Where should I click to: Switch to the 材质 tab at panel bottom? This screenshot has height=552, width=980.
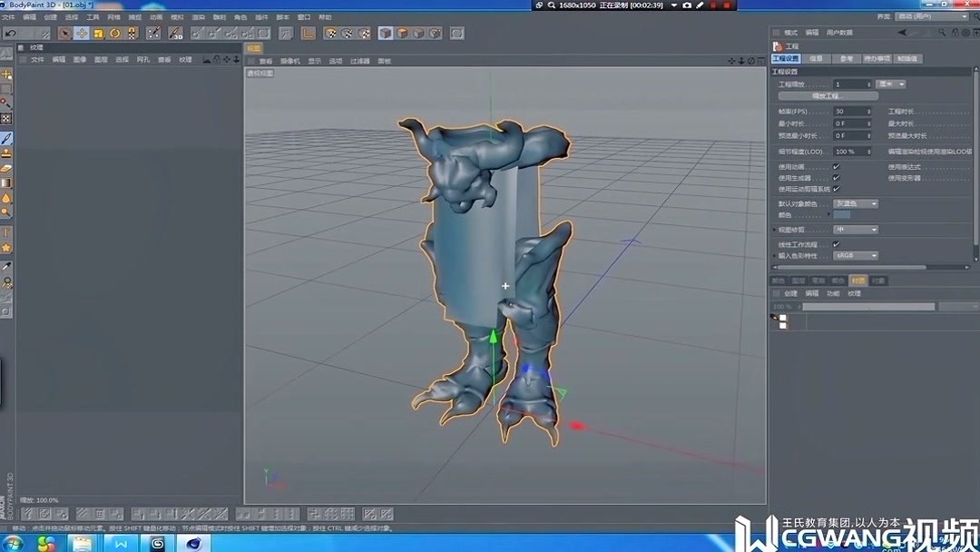point(857,280)
